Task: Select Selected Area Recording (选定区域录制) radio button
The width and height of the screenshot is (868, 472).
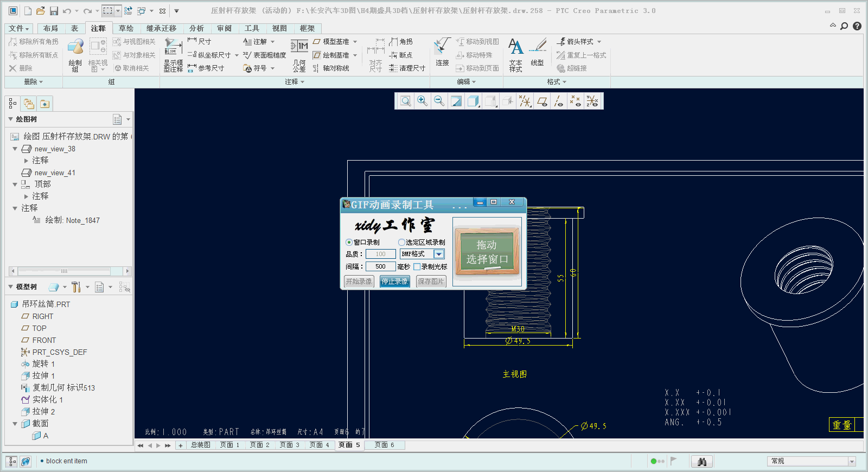Action: 401,242
